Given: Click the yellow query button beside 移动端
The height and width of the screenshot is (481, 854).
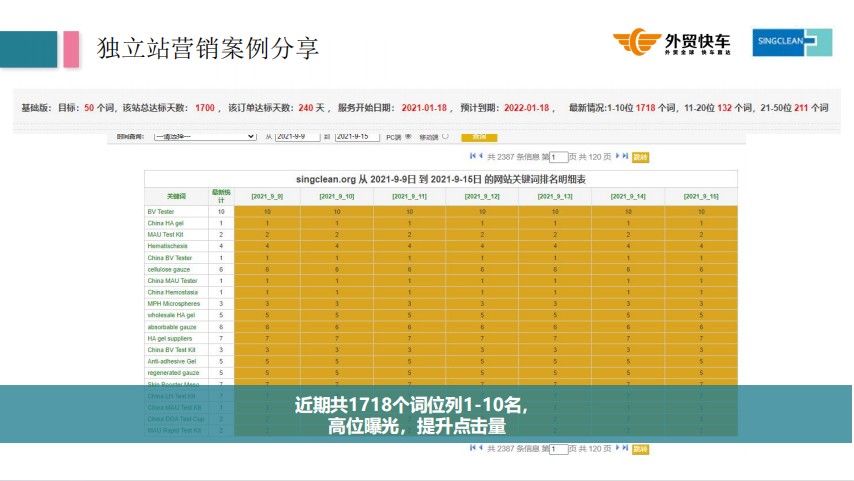Looking at the screenshot, I should point(480,136).
